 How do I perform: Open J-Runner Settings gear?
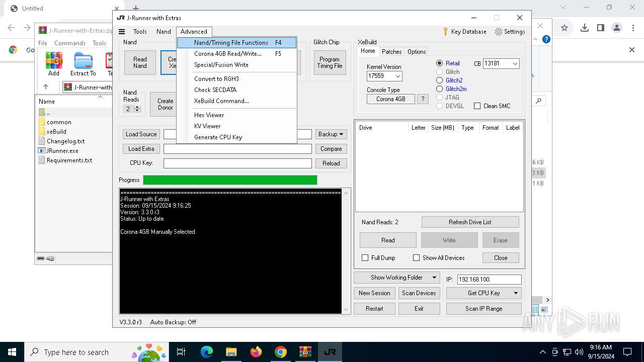coord(510,32)
